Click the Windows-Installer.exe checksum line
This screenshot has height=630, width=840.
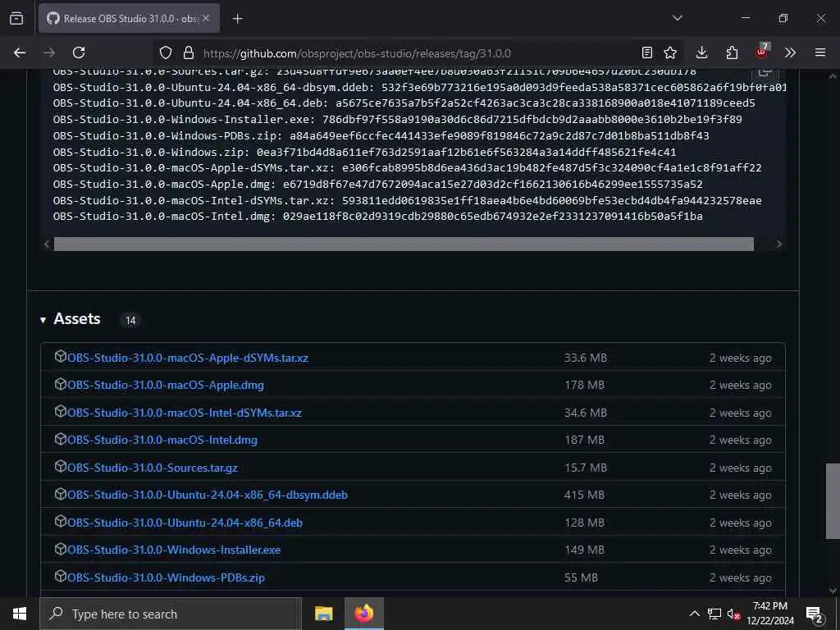(398, 120)
